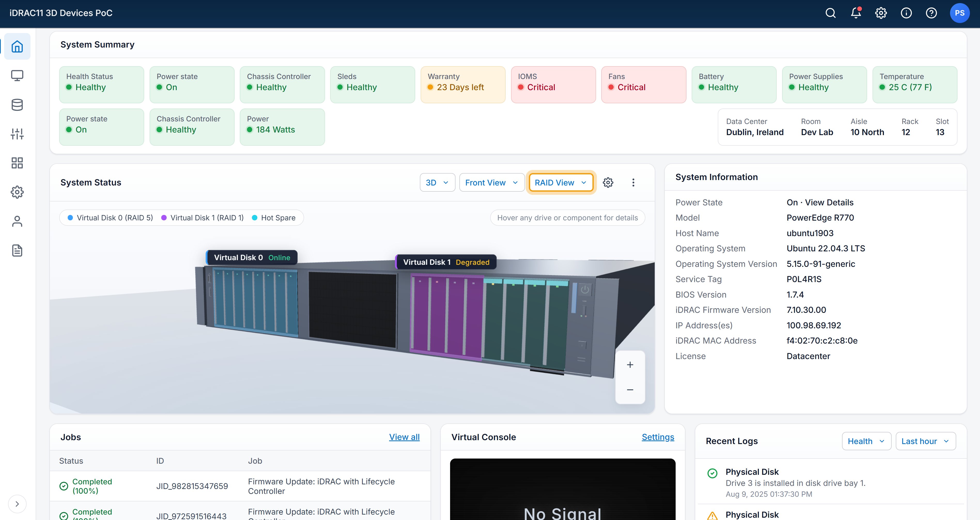This screenshot has height=520, width=980.
Task: Open System Status more options menu
Action: tap(634, 183)
